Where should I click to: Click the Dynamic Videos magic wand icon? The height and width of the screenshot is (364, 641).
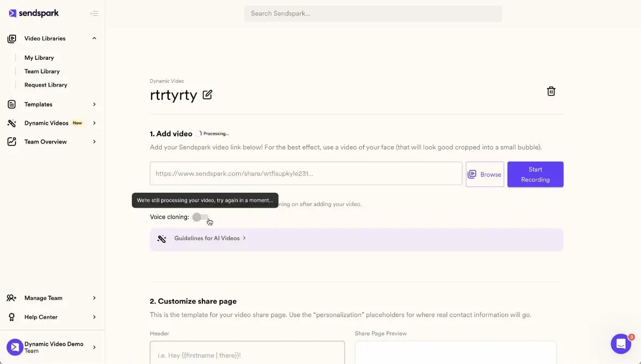12,123
